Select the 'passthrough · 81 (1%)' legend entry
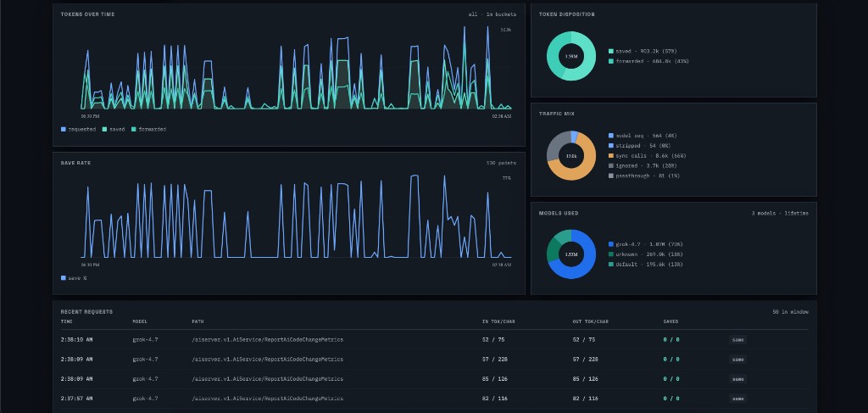Viewport: 868px width, 413px height. (x=644, y=176)
